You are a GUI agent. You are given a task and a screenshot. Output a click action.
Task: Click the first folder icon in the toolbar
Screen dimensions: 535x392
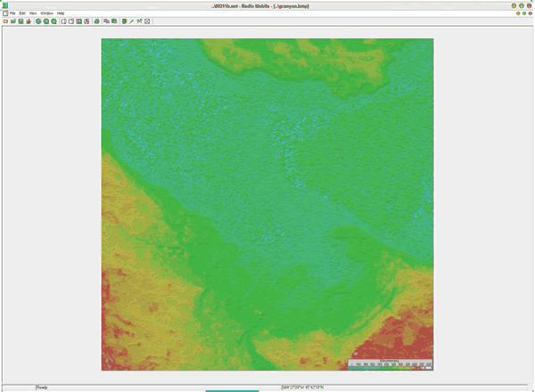tap(5, 20)
